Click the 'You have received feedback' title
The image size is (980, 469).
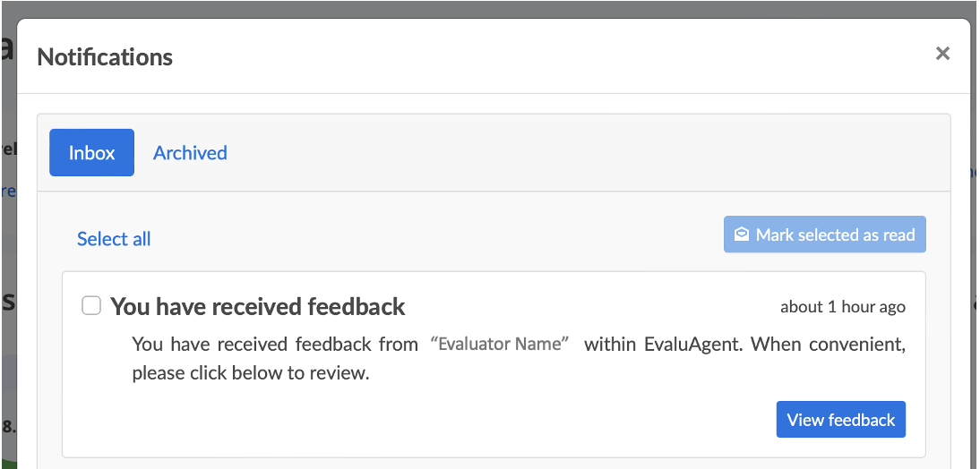(258, 307)
